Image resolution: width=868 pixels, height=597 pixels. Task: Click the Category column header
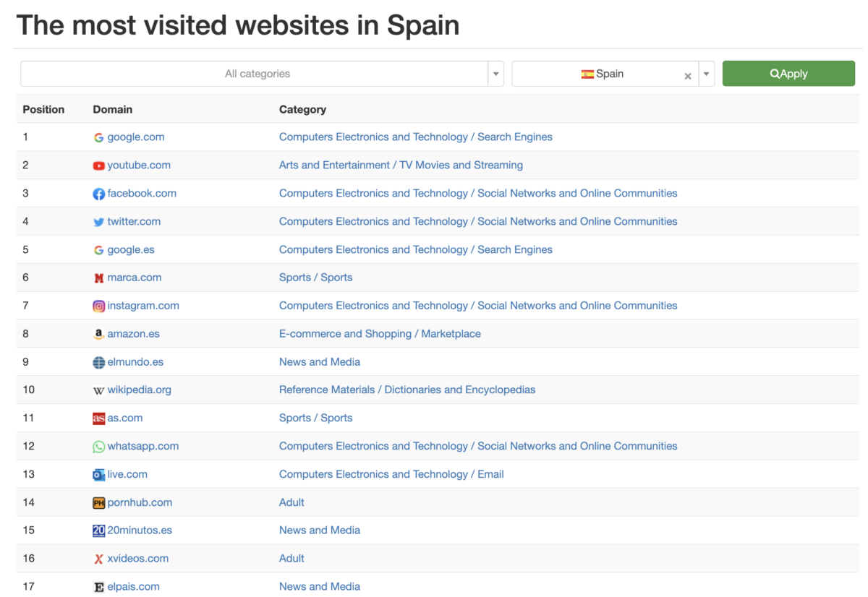302,110
